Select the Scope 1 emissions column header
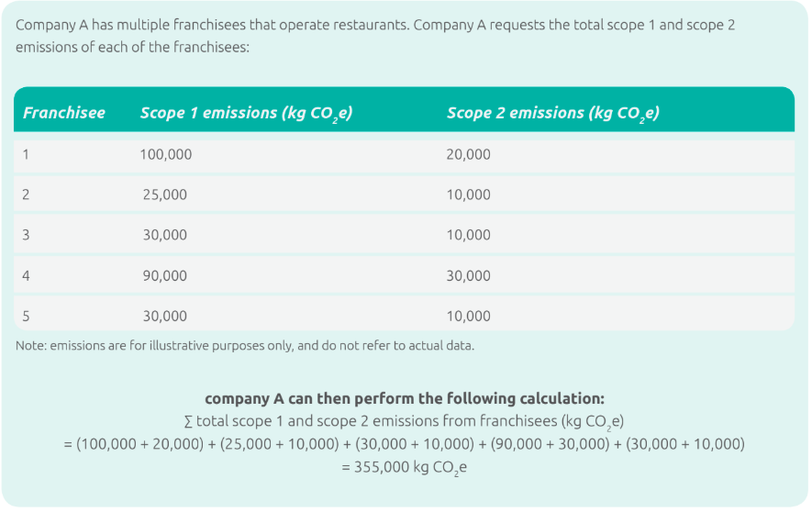The height and width of the screenshot is (512, 812). [x=246, y=113]
